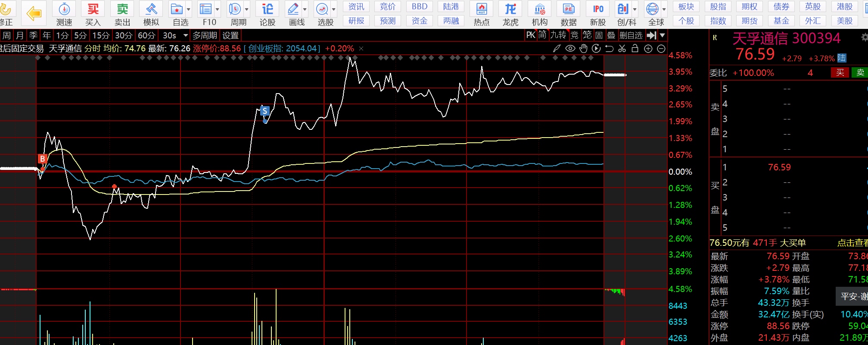Select the 画线 drawing pencil icon
This screenshot has height=345, width=868.
(x=293, y=9)
